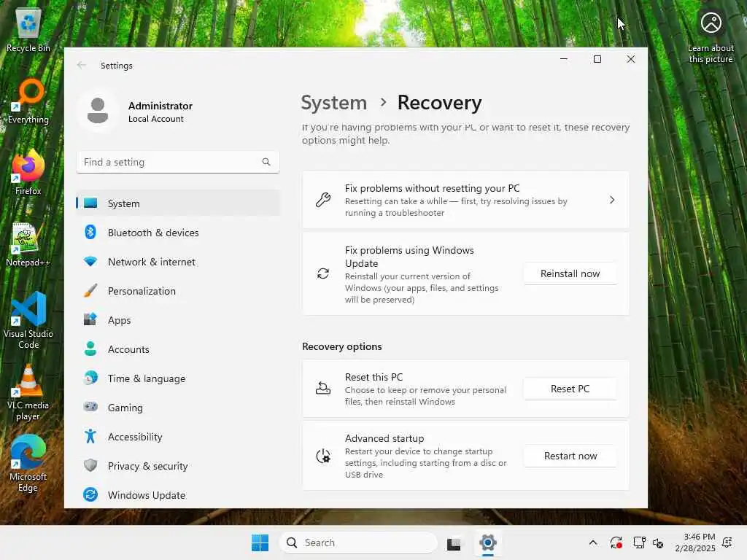The height and width of the screenshot is (560, 747).
Task: Open the Windows Start menu
Action: pos(260,542)
